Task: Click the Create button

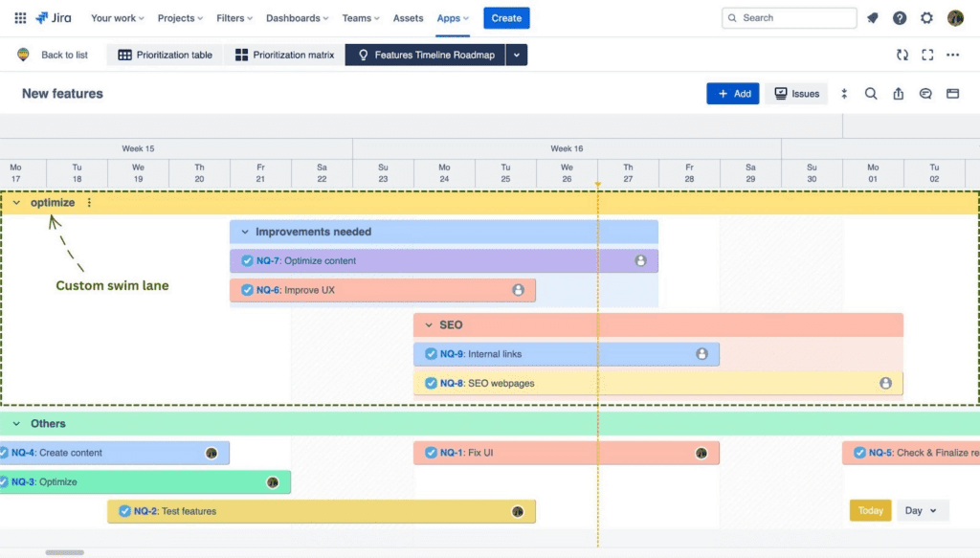Action: click(506, 18)
